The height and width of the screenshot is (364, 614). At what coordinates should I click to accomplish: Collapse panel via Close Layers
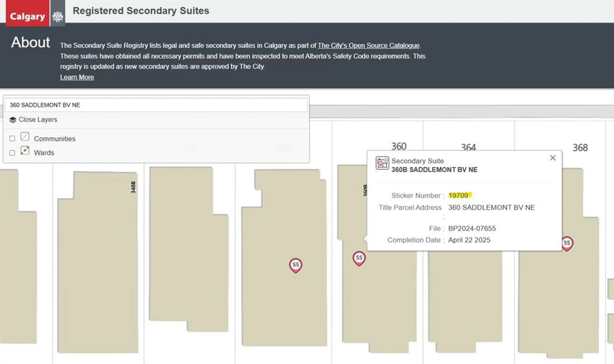click(x=38, y=120)
